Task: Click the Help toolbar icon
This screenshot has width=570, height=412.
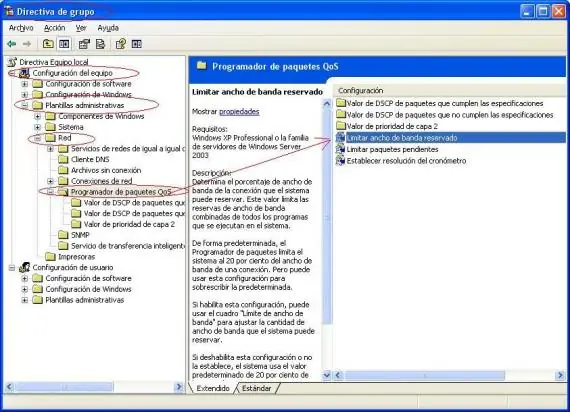Action: click(x=121, y=44)
